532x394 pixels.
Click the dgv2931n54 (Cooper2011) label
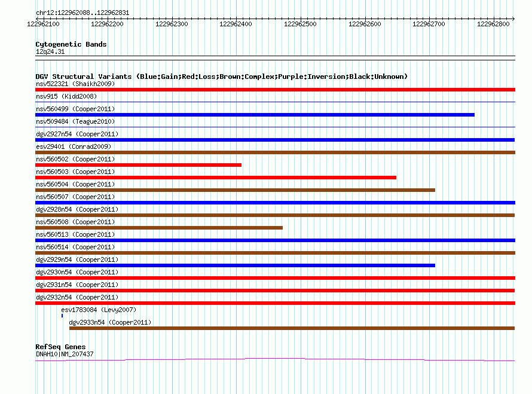[x=77, y=285]
